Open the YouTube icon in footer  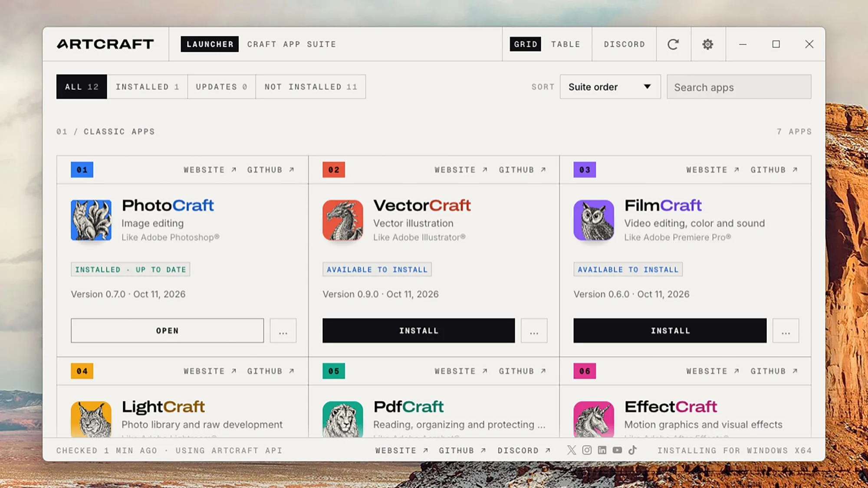pyautogui.click(x=617, y=450)
